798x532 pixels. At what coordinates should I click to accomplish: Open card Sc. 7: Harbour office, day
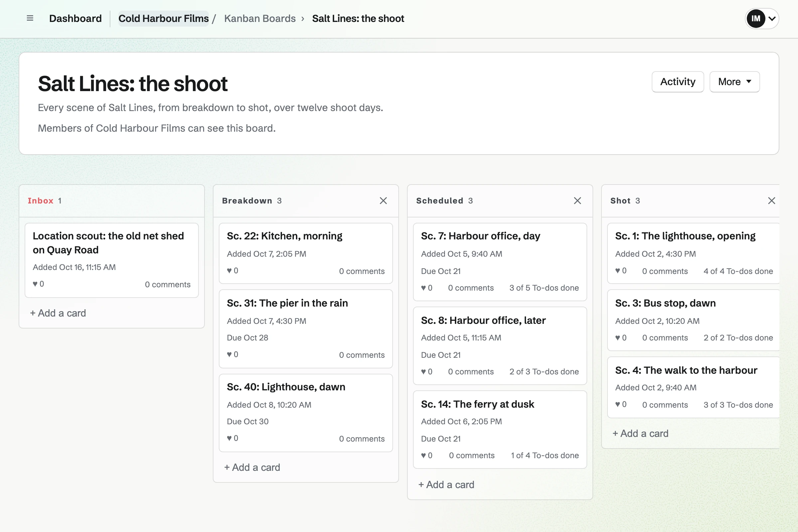(x=480, y=236)
